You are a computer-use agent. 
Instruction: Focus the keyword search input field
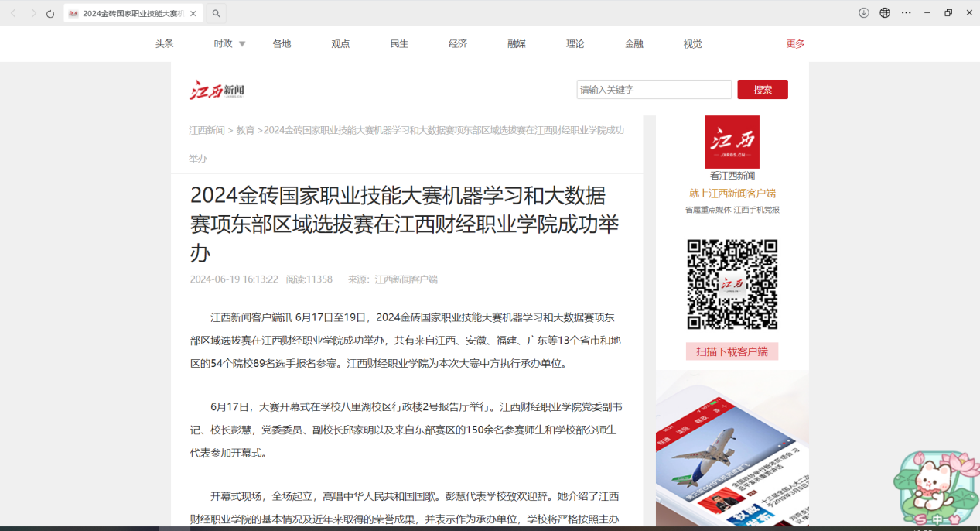click(x=654, y=90)
